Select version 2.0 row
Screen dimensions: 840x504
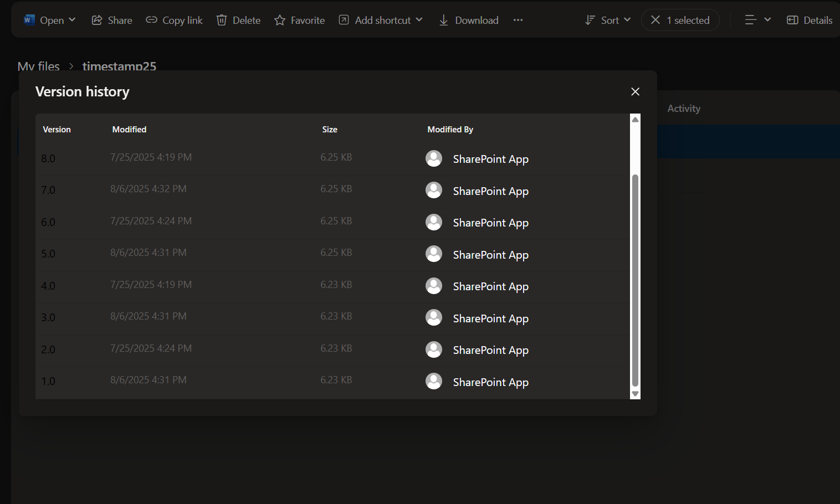pyautogui.click(x=333, y=350)
